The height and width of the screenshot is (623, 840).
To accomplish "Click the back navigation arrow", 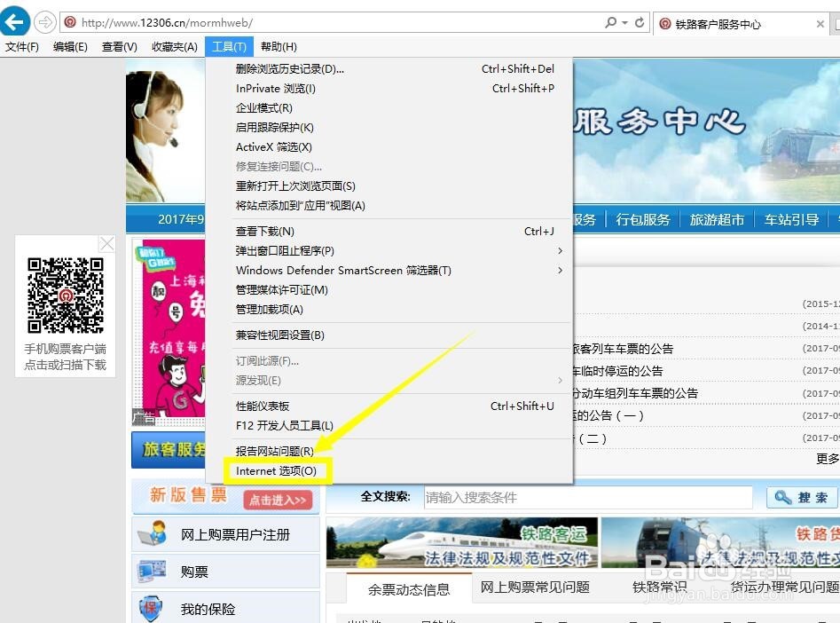I will pos(15,20).
